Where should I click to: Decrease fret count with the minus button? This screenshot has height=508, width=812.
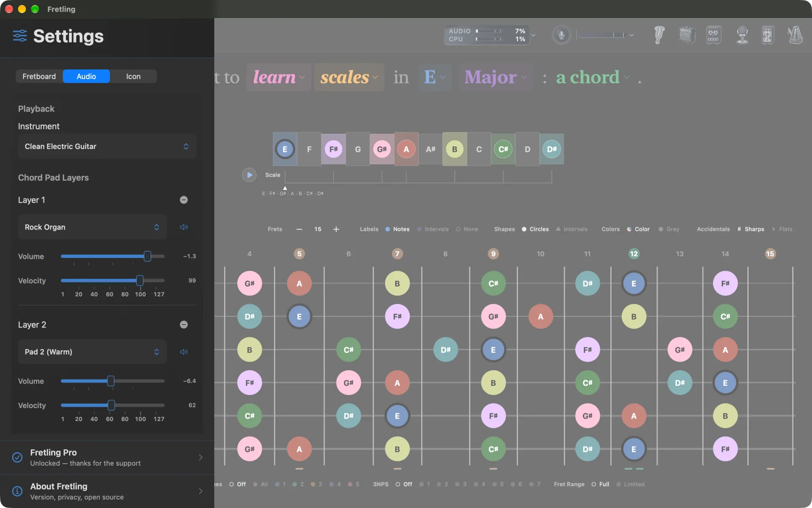point(299,229)
